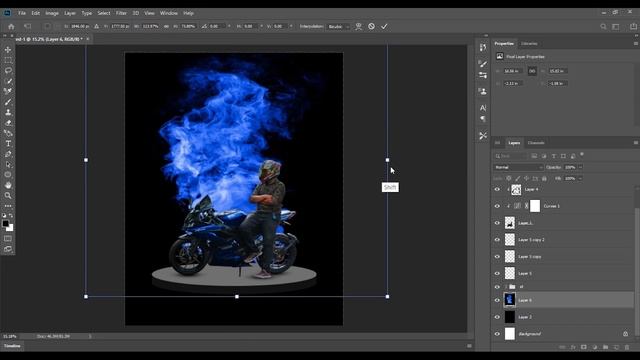This screenshot has width=640, height=360.
Task: Add layer style with fx icon
Action: 573,347
